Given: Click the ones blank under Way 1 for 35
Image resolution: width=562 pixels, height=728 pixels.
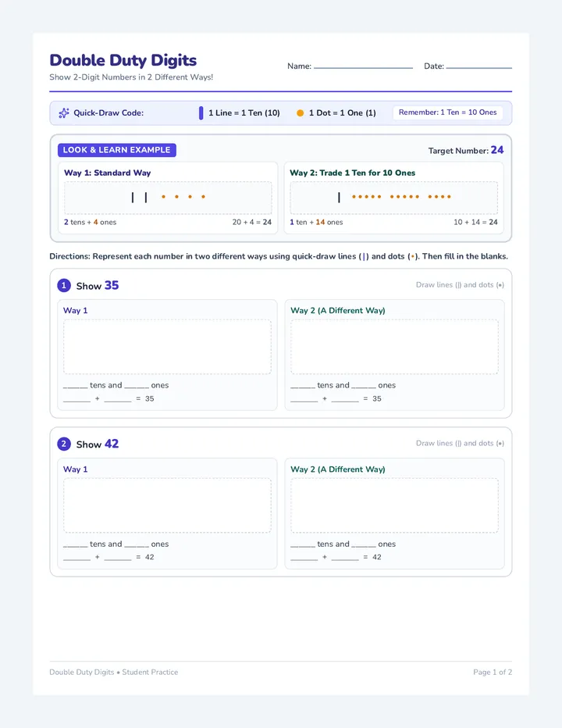Looking at the screenshot, I should pos(137,387).
